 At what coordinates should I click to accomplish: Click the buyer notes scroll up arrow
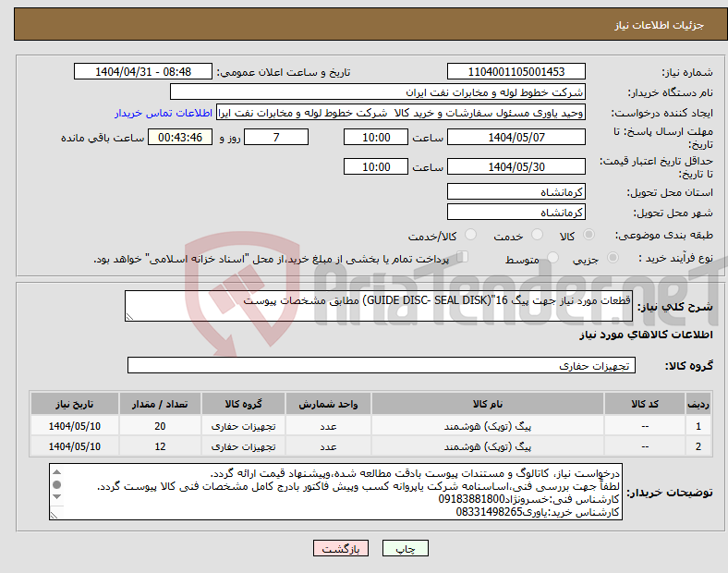[56, 472]
